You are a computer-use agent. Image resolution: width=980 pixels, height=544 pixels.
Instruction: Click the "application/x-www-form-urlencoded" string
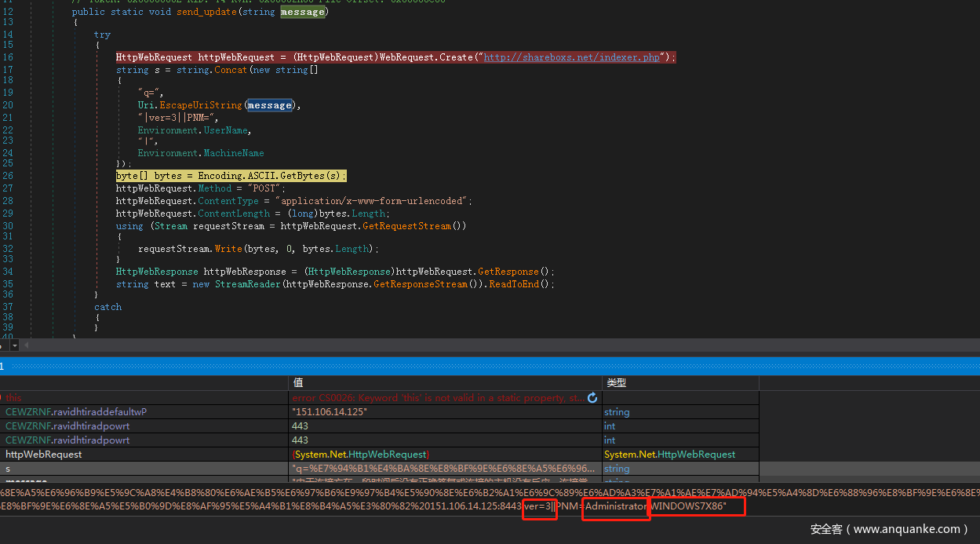(x=372, y=201)
